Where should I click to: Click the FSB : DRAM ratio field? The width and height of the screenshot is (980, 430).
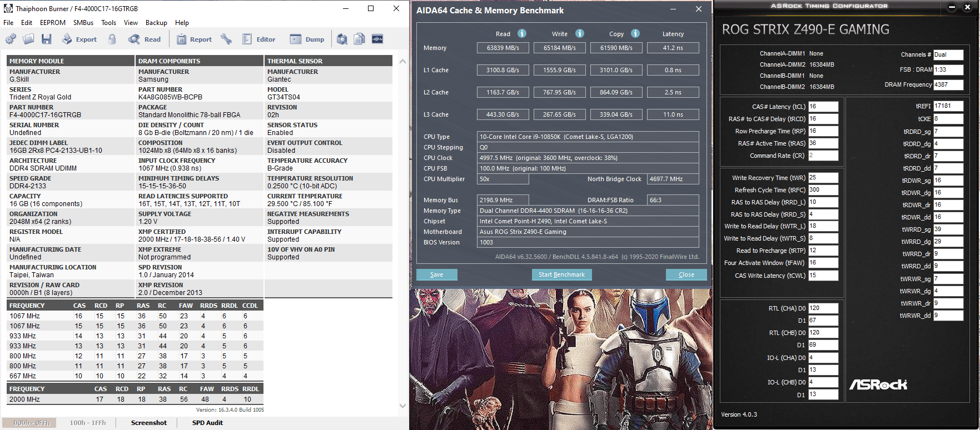pos(948,69)
